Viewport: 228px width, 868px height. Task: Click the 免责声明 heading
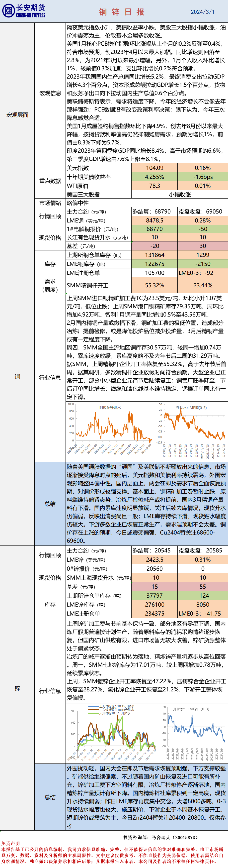pyautogui.click(x=10, y=843)
